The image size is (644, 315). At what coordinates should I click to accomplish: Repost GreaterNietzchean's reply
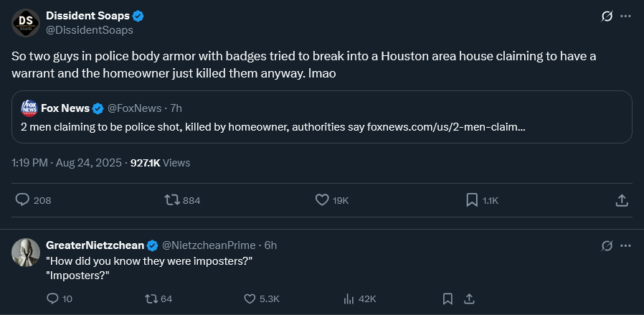(x=151, y=298)
